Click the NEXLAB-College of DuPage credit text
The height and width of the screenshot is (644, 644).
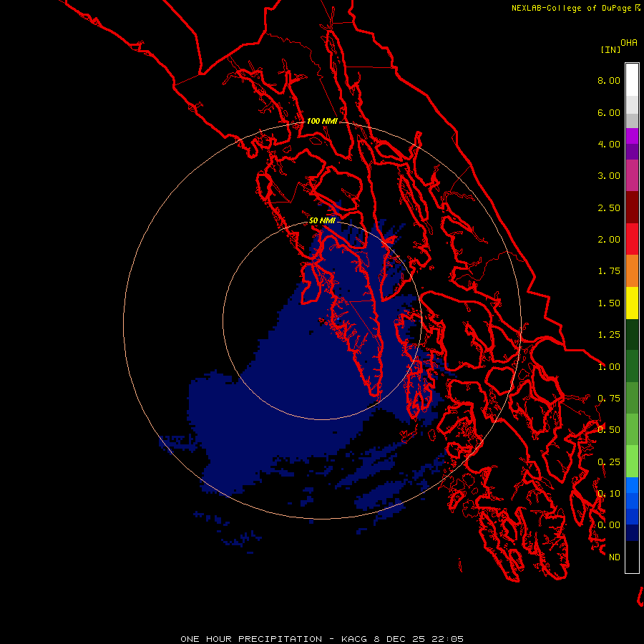pos(571,8)
